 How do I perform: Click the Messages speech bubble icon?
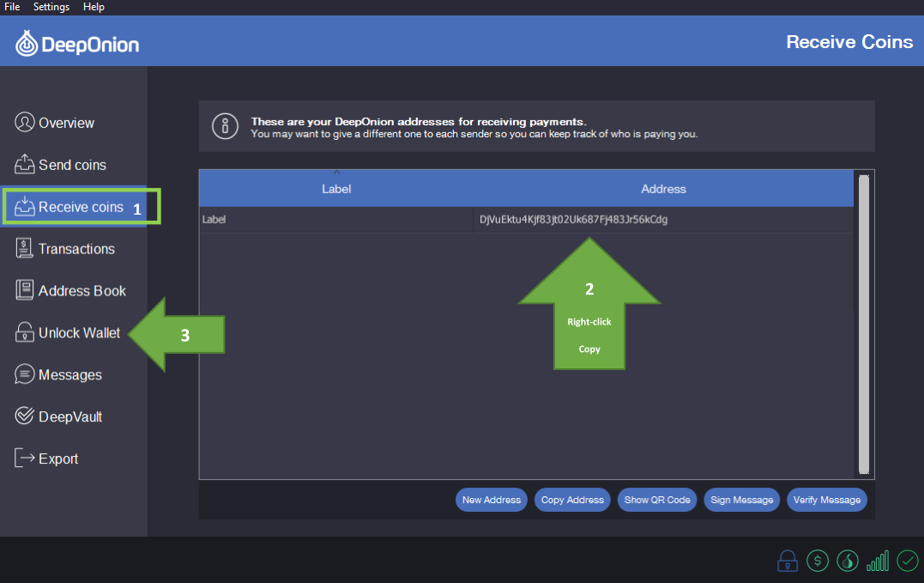pyautogui.click(x=24, y=373)
